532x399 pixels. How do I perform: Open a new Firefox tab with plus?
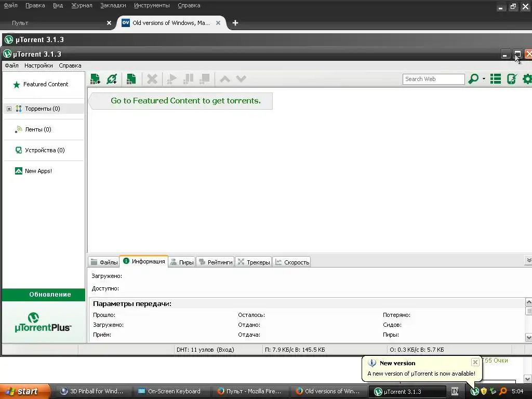(x=235, y=23)
